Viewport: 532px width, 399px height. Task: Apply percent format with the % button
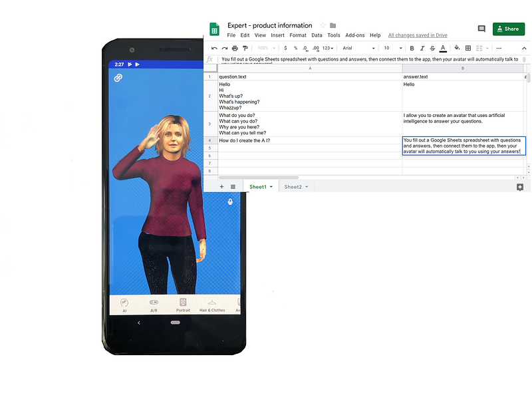(295, 48)
